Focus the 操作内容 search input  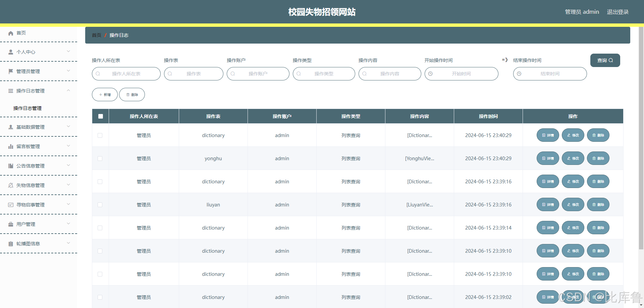[390, 74]
